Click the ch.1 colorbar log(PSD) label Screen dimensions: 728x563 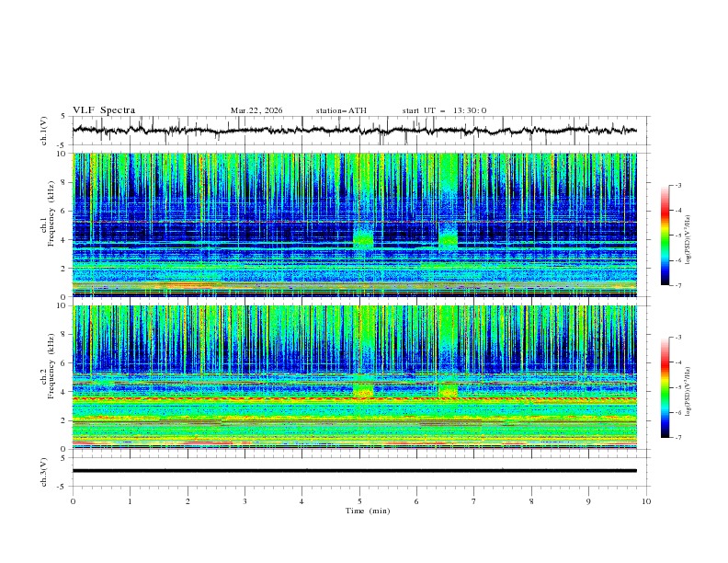[x=688, y=240]
